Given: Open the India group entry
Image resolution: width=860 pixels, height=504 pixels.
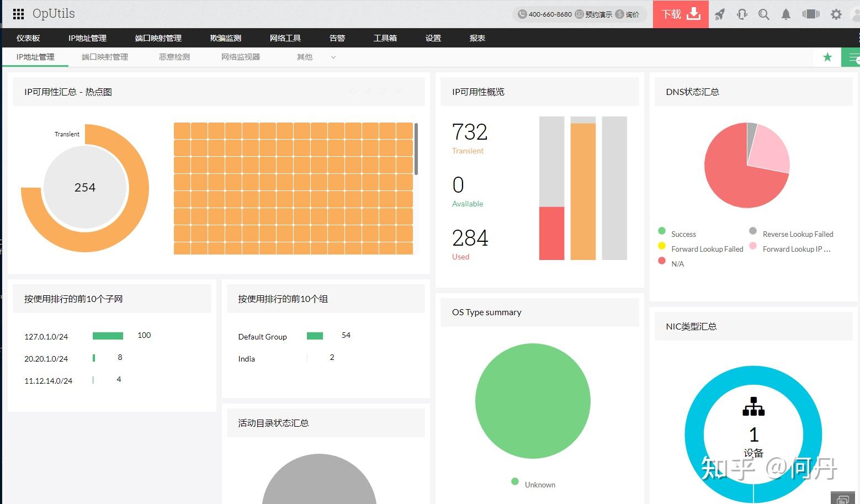Looking at the screenshot, I should [x=246, y=358].
